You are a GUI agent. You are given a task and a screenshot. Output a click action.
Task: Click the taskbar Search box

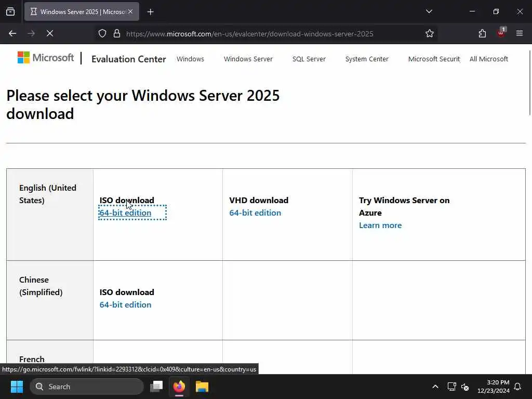click(87, 387)
